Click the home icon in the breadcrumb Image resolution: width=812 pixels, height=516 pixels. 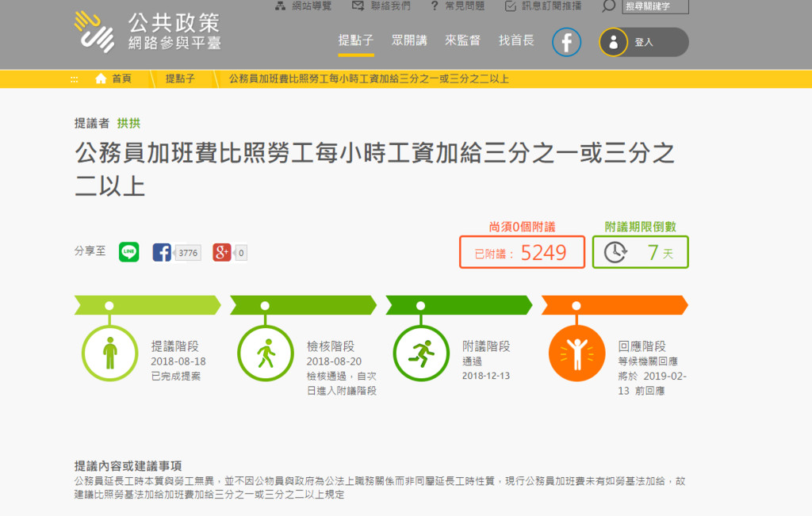tap(101, 78)
